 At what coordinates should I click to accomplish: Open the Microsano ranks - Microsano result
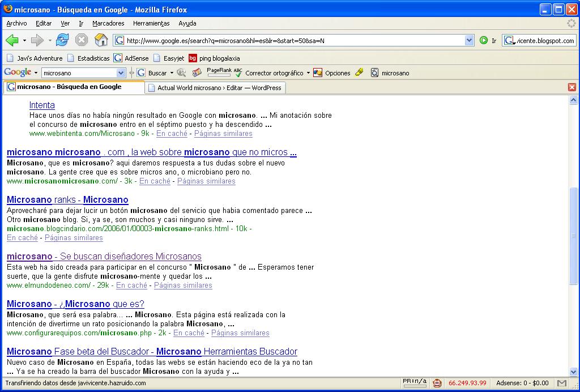[68, 200]
